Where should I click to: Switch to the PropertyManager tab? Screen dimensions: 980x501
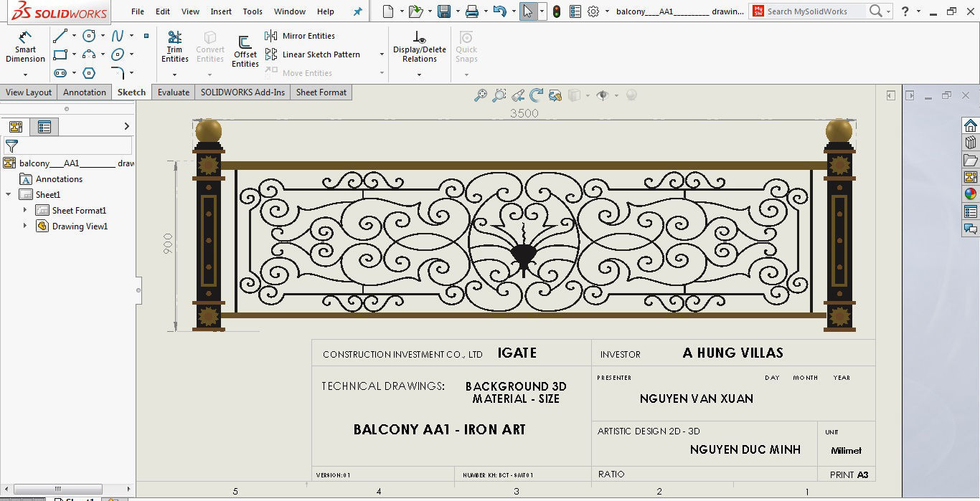(x=44, y=127)
